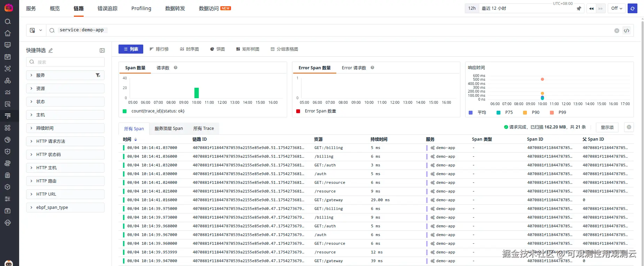The height and width of the screenshot is (266, 644).
Task: Go to home icon in sidebar
Action: 8,33
